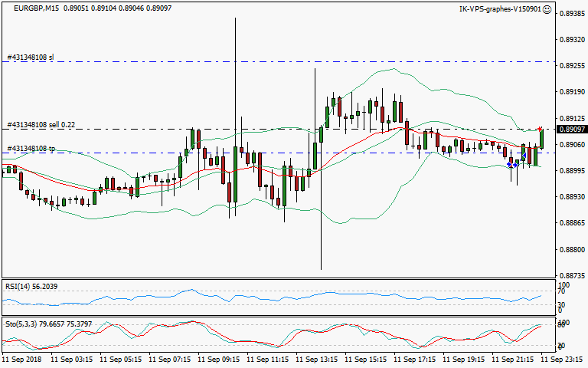Screen dimensions: 588x368
Task: Click the 11 Sep 13:15 time label
Action: click(317, 360)
